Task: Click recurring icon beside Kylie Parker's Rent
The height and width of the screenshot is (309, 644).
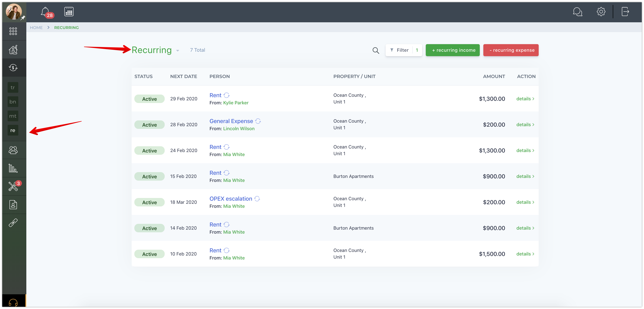Action: pos(226,95)
